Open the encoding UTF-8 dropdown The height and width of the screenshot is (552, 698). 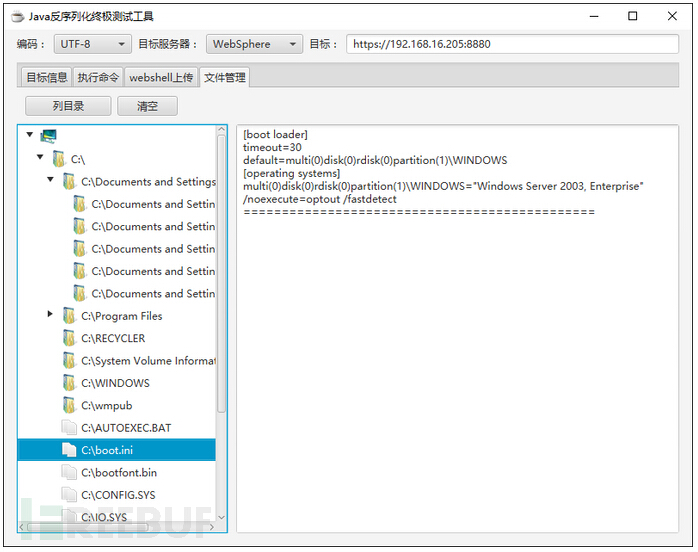(93, 44)
